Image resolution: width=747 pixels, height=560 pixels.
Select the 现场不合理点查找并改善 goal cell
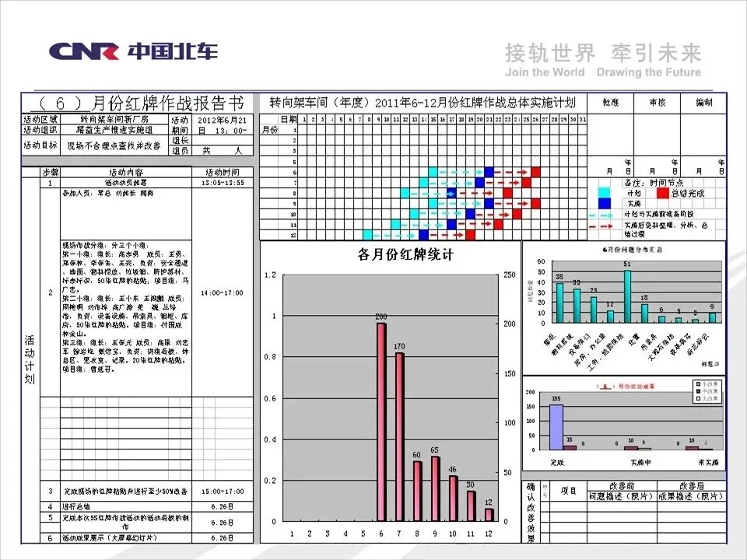point(114,145)
